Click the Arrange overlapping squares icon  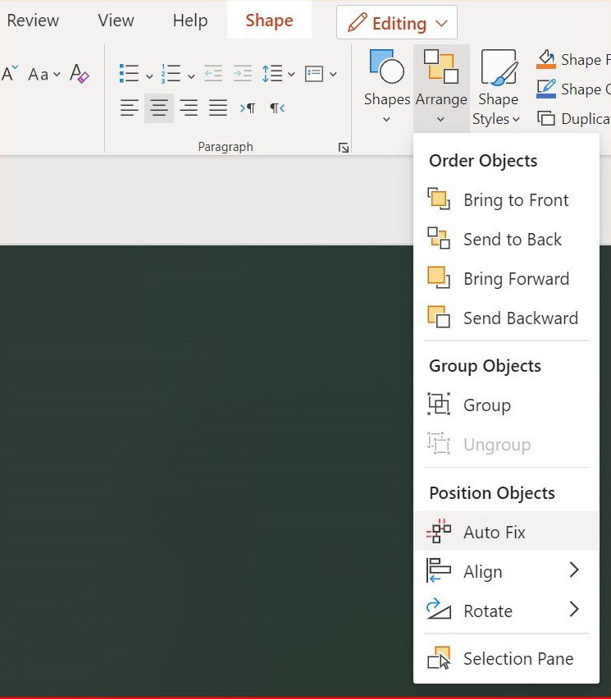tap(441, 66)
